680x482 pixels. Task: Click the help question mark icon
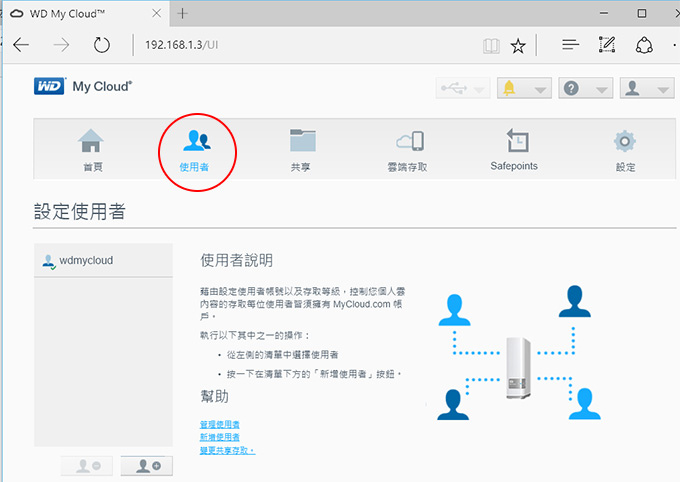click(x=571, y=89)
